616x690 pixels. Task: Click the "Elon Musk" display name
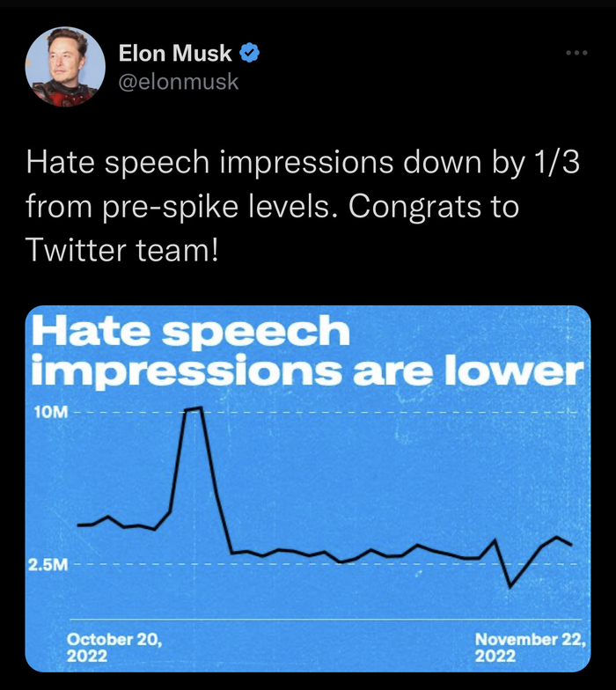pos(177,54)
